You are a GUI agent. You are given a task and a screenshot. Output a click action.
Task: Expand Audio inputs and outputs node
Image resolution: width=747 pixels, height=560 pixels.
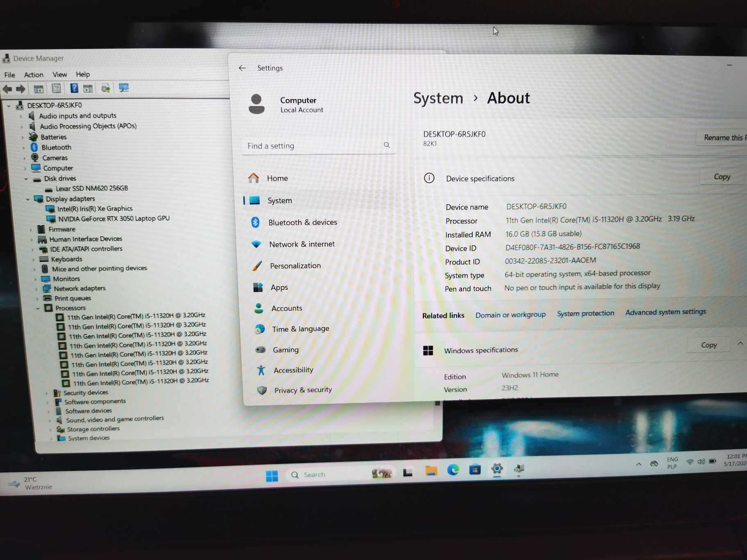click(x=21, y=116)
